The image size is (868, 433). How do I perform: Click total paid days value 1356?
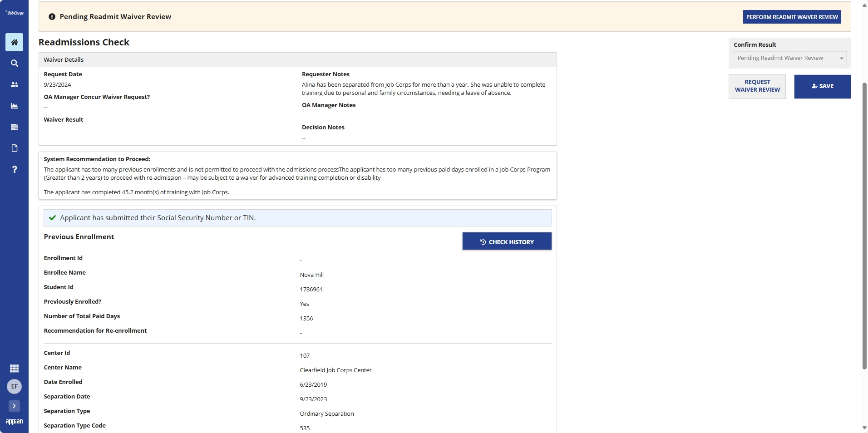(x=306, y=319)
